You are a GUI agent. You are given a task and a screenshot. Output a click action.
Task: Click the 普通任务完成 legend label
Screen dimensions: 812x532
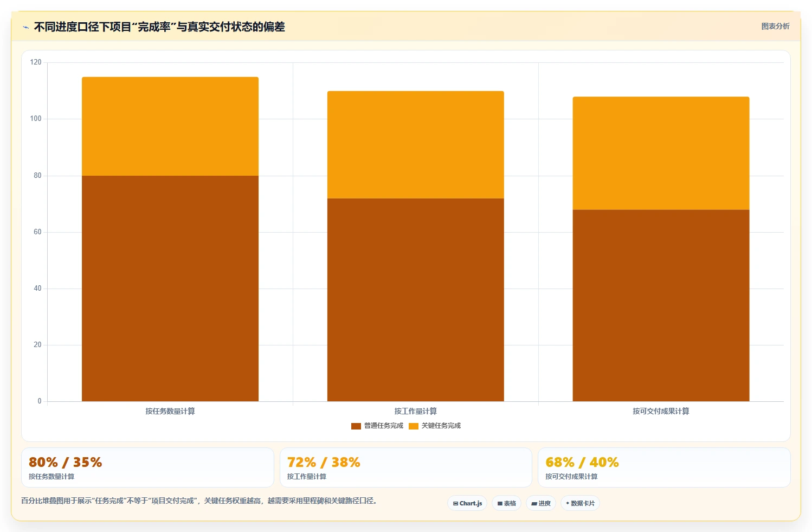pyautogui.click(x=384, y=426)
